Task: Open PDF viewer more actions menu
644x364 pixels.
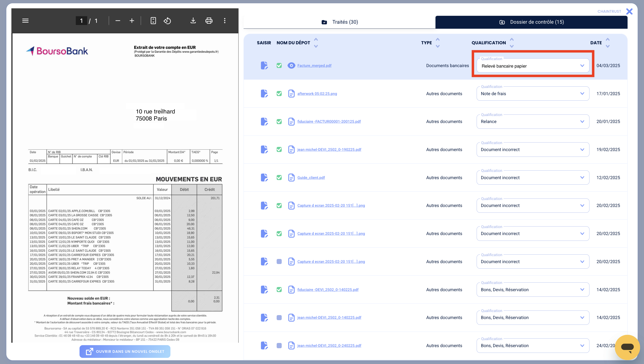Action: tap(225, 21)
